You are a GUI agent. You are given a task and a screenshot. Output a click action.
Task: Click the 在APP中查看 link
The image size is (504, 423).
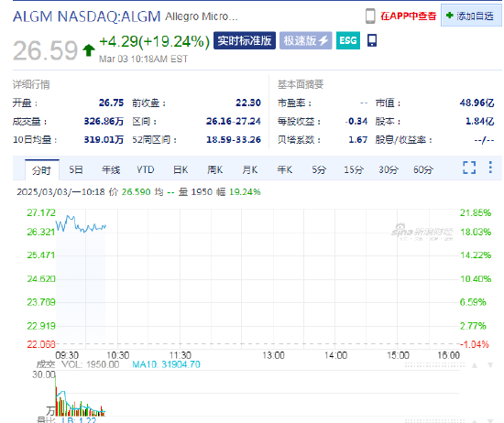408,16
